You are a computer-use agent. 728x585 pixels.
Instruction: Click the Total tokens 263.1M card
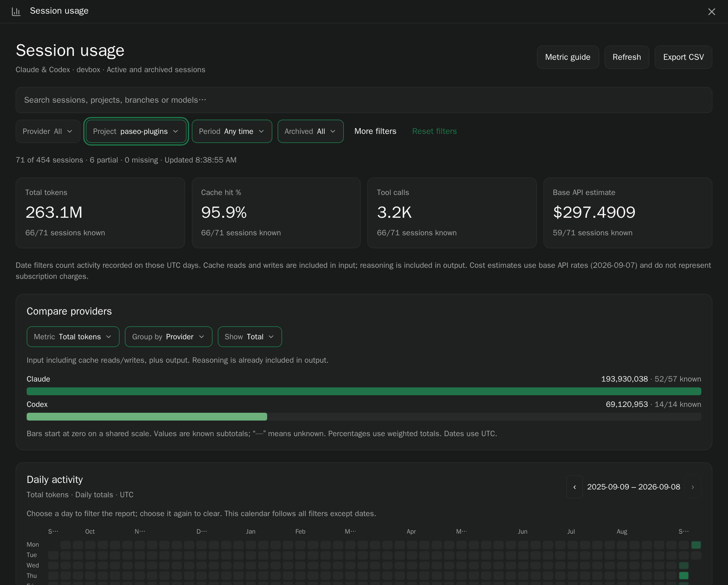pos(100,213)
